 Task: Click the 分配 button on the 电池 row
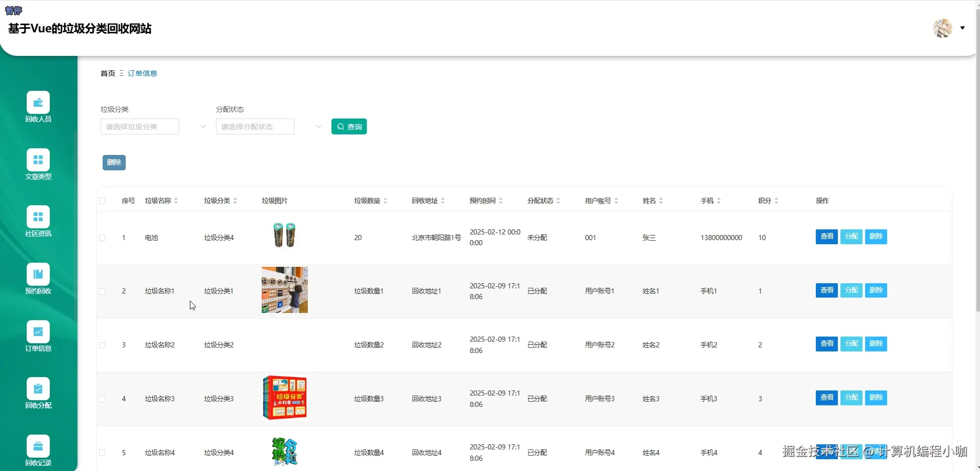(851, 237)
